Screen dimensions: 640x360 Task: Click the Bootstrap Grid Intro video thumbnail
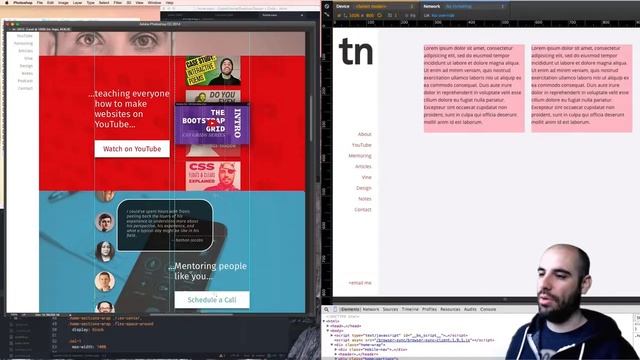pos(212,124)
